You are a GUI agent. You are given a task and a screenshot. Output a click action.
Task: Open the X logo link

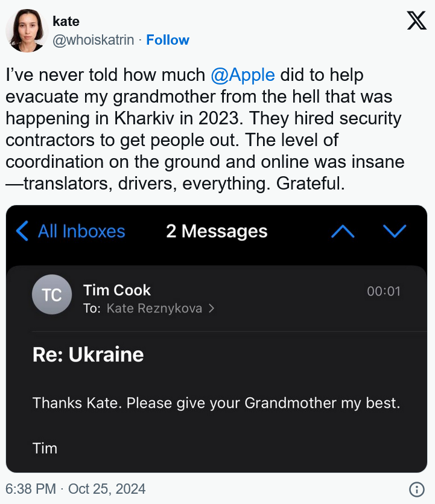416,21
